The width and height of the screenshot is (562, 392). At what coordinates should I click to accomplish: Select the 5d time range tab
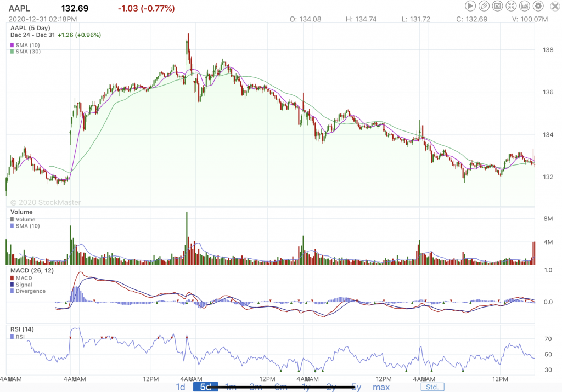click(x=205, y=387)
